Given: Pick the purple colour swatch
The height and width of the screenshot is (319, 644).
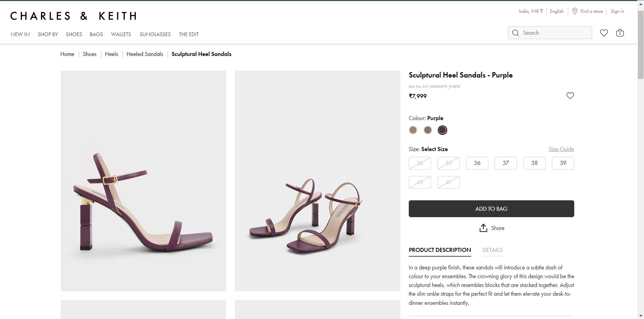Looking at the screenshot, I should point(442,130).
